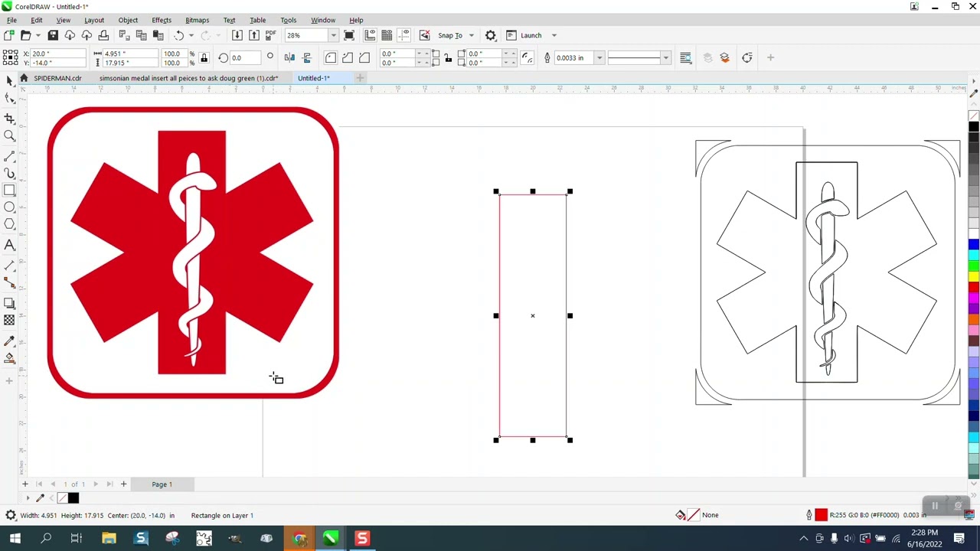The image size is (980, 551).
Task: Select the Parallel Dimension tool
Action: click(9, 265)
